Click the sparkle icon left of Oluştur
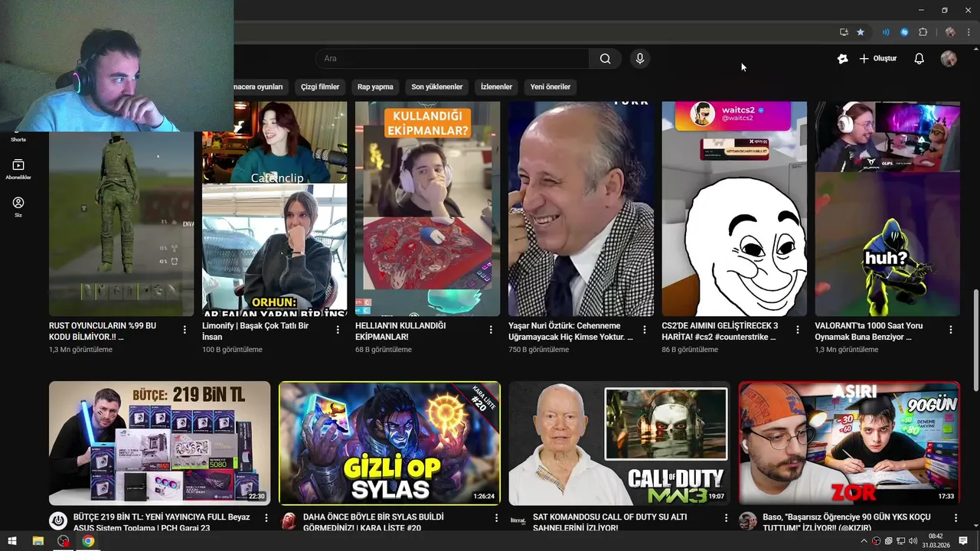The width and height of the screenshot is (980, 551). click(x=842, y=59)
